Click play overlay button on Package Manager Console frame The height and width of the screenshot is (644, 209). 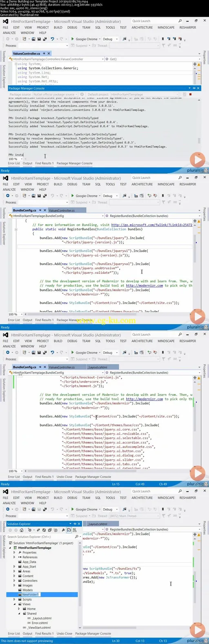[x=198, y=160]
